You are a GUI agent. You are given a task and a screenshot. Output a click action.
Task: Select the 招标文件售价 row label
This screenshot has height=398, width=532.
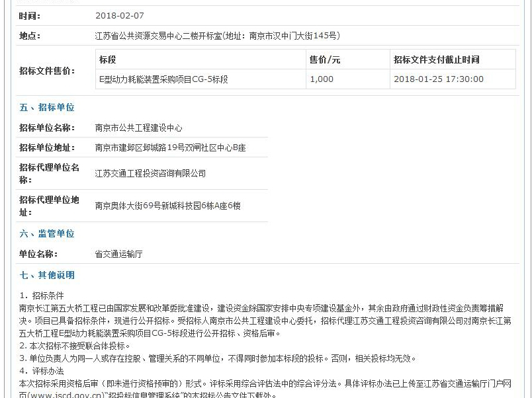coord(47,71)
